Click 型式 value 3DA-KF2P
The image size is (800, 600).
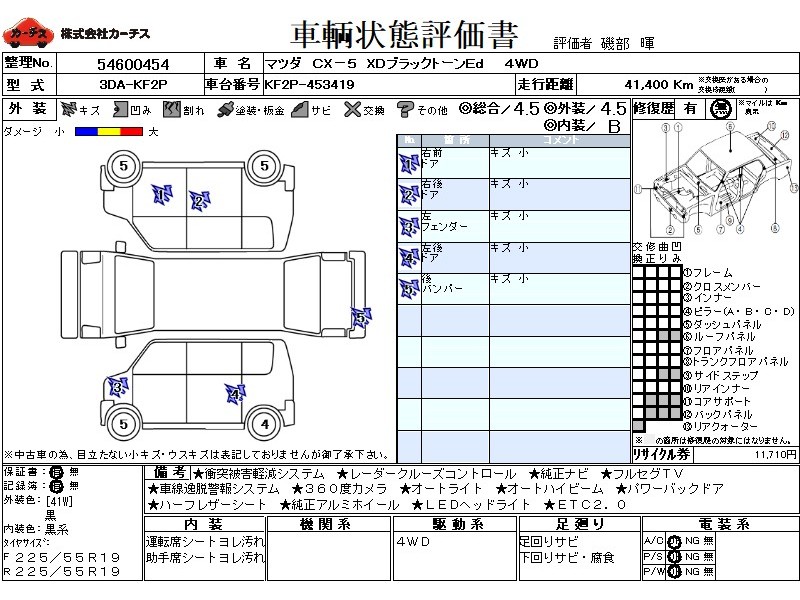click(x=133, y=85)
